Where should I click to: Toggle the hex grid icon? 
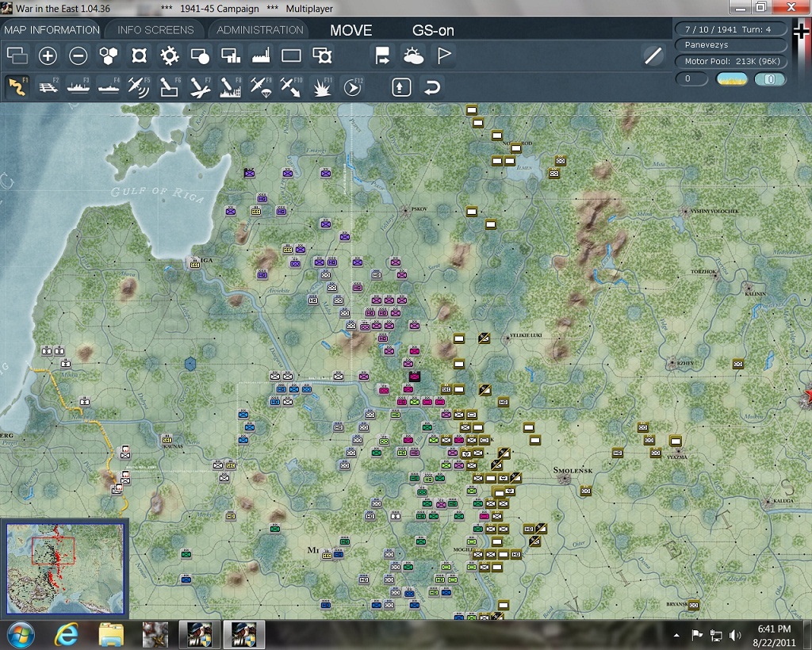coord(108,55)
